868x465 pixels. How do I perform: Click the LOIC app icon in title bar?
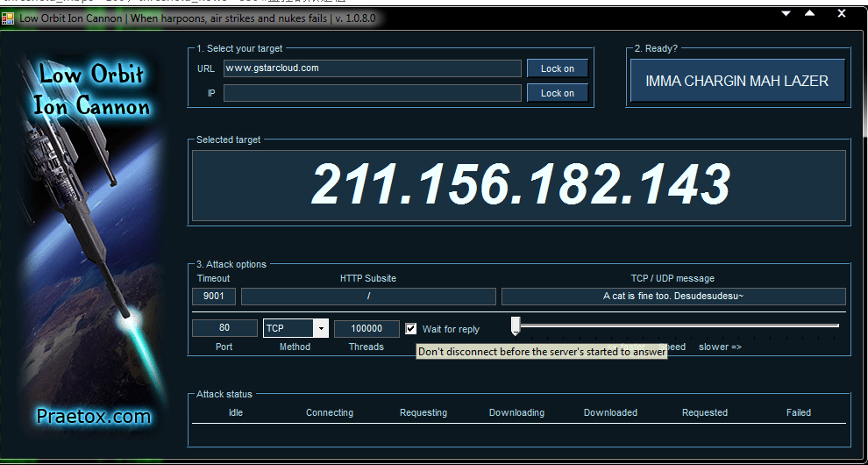pyautogui.click(x=8, y=18)
